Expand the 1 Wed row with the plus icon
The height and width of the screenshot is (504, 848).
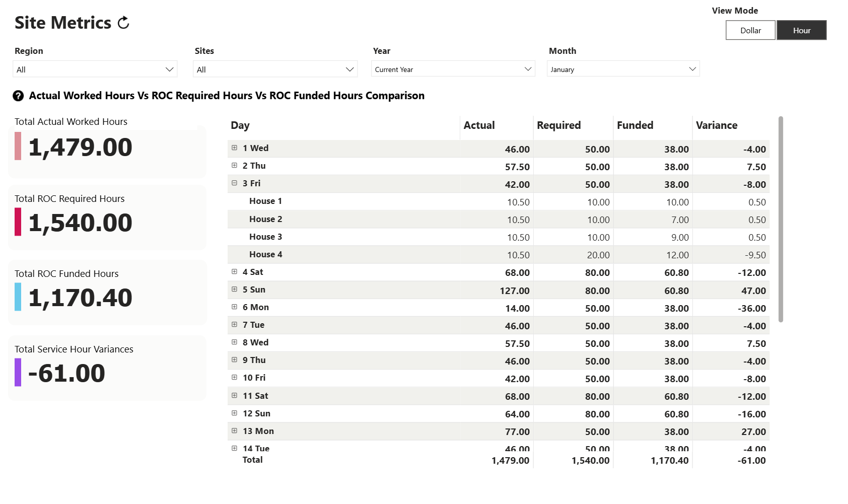pyautogui.click(x=234, y=148)
